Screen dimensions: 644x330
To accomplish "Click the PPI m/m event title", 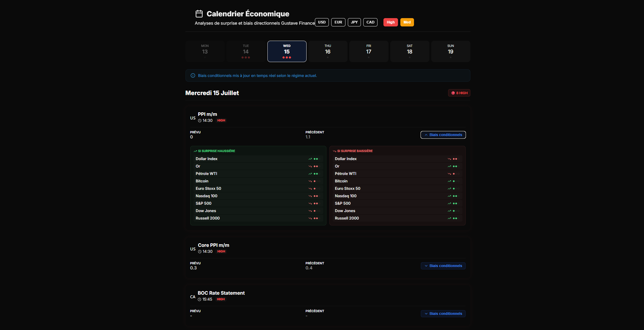I will 207,114.
